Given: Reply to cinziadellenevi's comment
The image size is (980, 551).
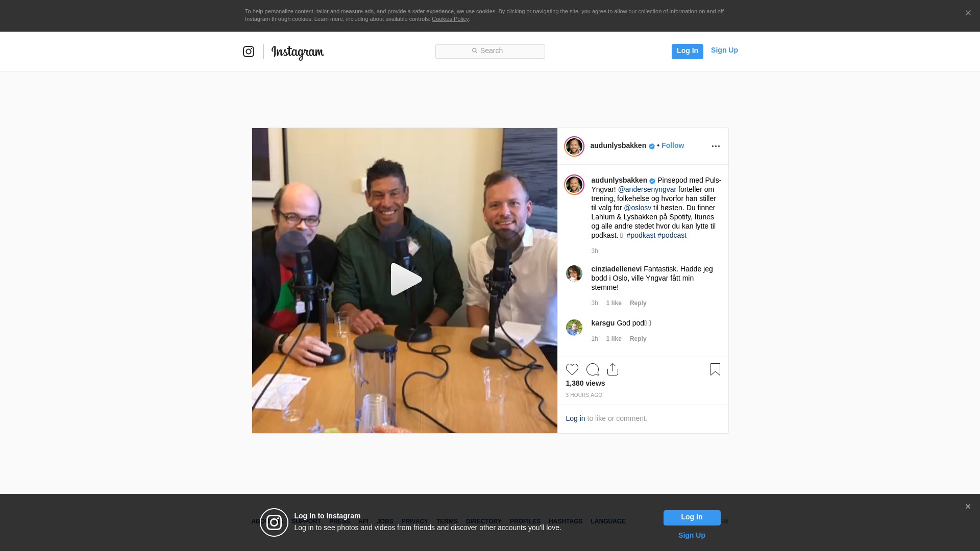Looking at the screenshot, I should (x=638, y=303).
